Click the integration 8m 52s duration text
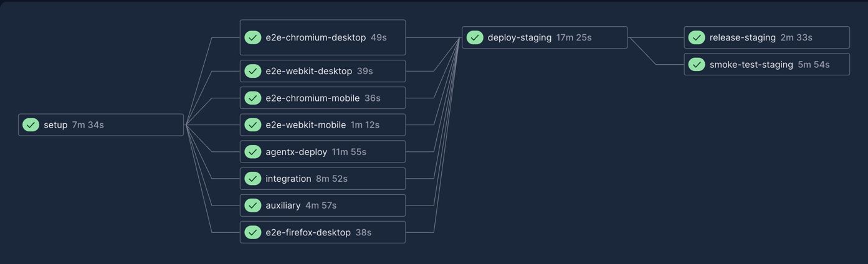The height and width of the screenshot is (264, 868). coord(331,179)
